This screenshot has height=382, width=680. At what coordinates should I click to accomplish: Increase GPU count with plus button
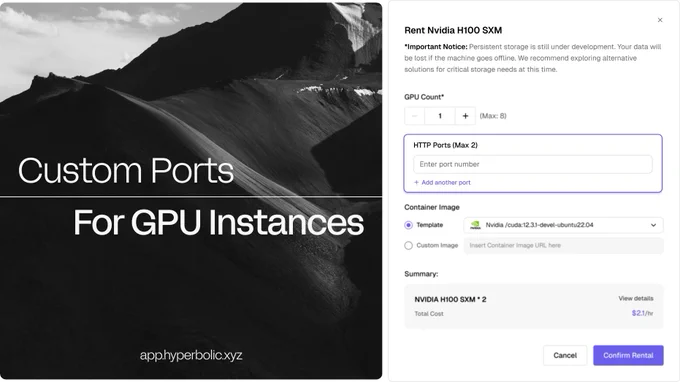465,116
